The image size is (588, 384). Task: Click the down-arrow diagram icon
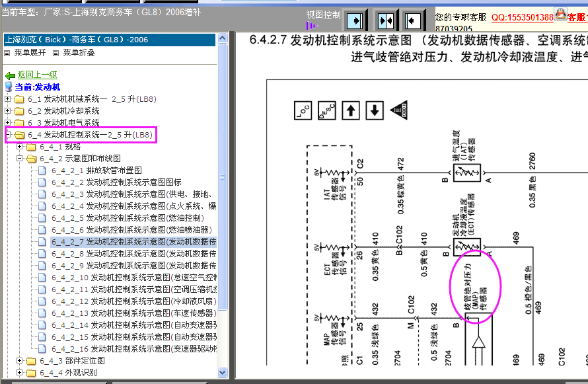tap(374, 110)
